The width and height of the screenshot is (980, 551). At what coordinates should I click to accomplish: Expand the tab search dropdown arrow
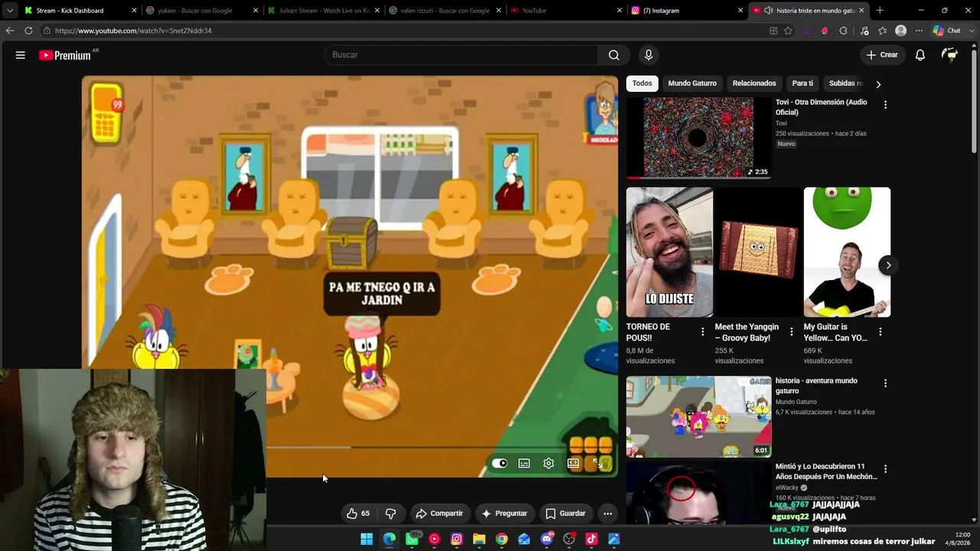click(x=10, y=11)
